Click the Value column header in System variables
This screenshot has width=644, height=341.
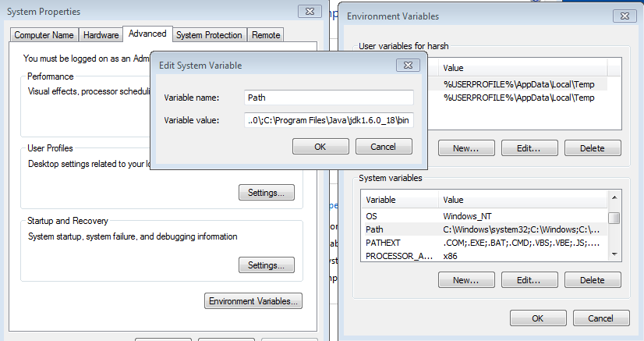522,200
